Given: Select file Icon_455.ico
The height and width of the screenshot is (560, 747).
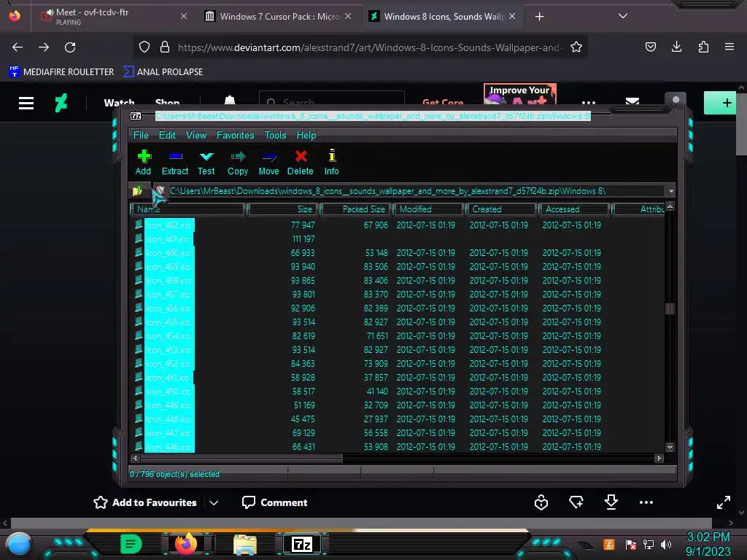Looking at the screenshot, I should click(x=169, y=322).
